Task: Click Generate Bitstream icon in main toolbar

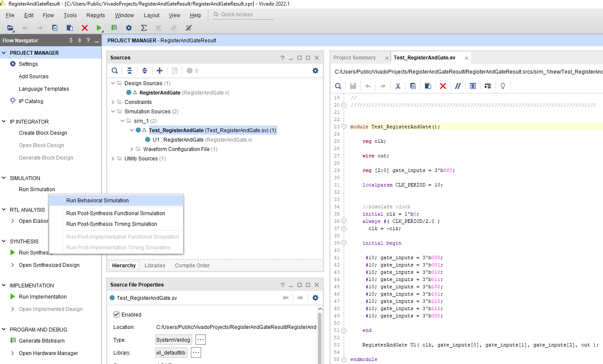Action: (114, 28)
